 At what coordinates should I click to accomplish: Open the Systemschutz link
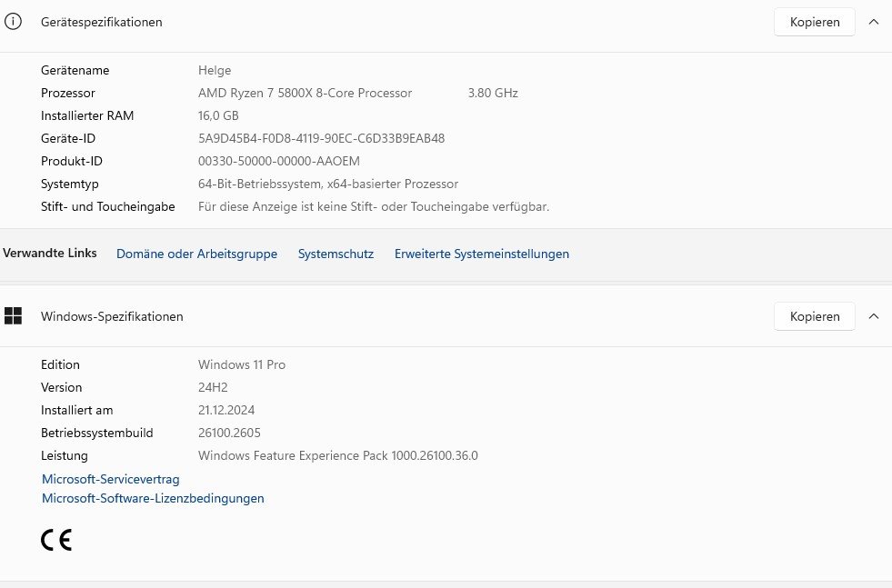click(x=336, y=254)
